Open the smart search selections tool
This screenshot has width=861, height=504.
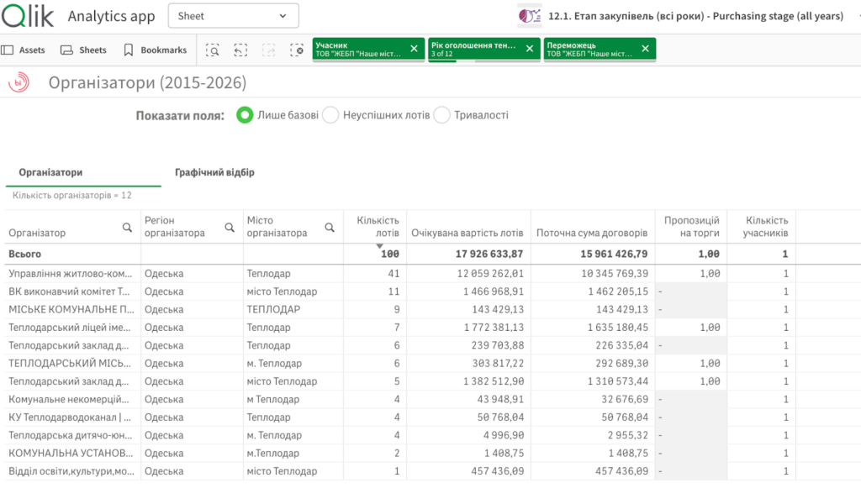coord(214,50)
